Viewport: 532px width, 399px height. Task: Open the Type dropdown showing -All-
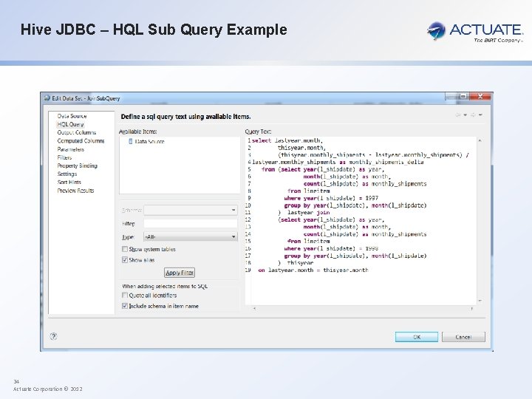[191, 237]
